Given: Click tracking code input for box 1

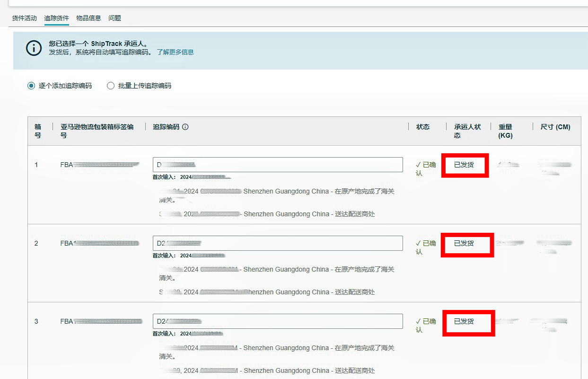Looking at the screenshot, I should 278,165.
